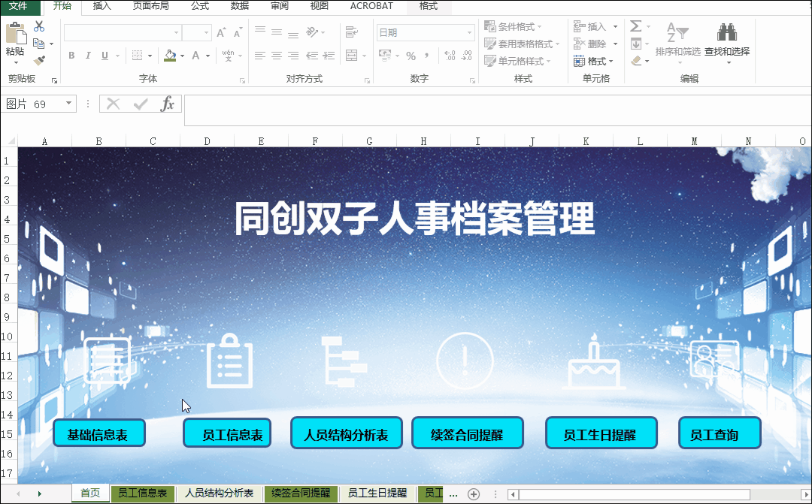Toggle underline formatting

105,56
